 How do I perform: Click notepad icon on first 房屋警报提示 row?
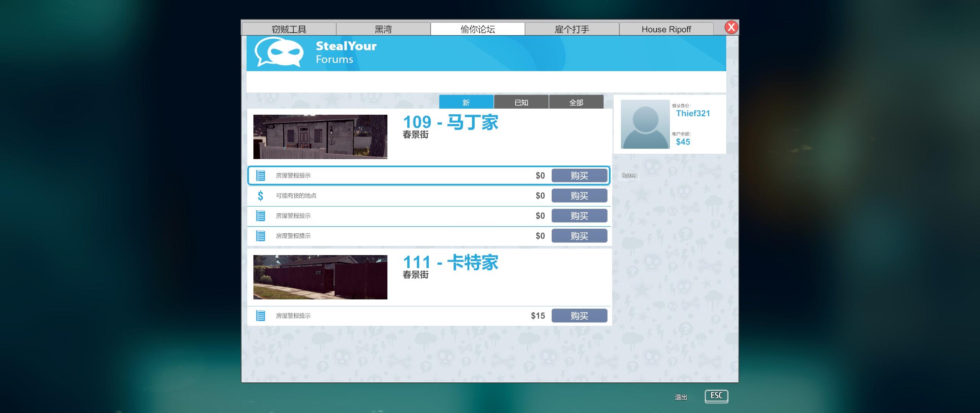[261, 176]
